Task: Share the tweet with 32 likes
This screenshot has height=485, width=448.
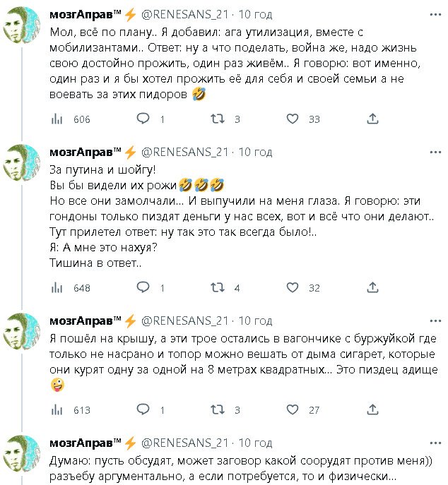Action: tap(372, 287)
